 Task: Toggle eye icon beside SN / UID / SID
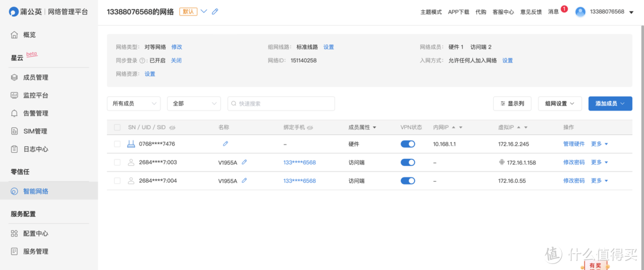[172, 128]
